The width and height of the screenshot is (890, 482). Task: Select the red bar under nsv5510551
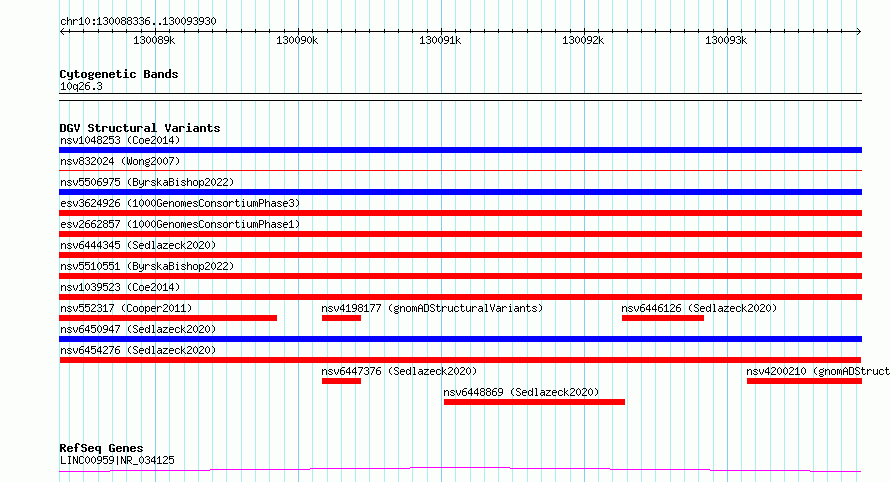pyautogui.click(x=460, y=276)
